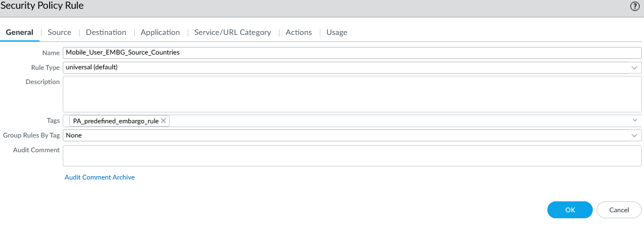Viewport: 644px width, 227px height.
Task: Click into the Name input field
Action: click(351, 53)
